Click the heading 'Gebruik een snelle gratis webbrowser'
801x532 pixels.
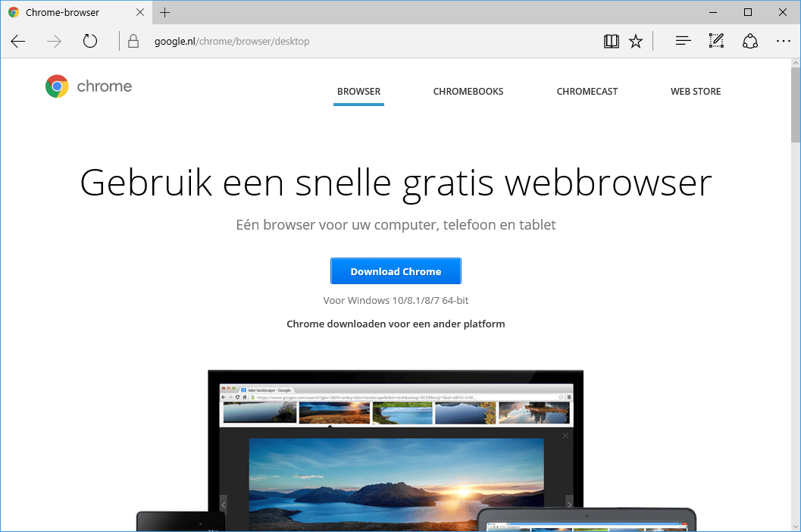[x=396, y=183]
